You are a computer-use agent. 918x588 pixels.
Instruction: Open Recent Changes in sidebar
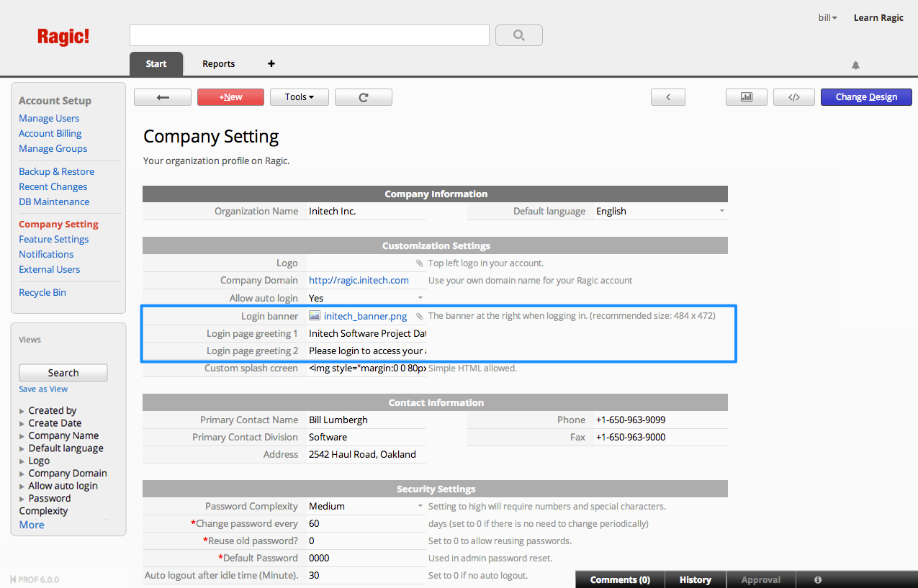tap(53, 187)
